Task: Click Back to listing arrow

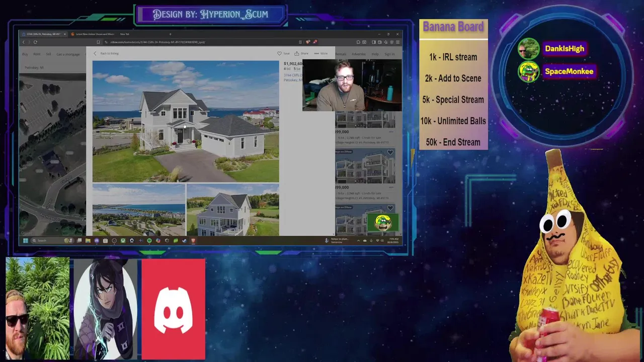Action: point(95,53)
